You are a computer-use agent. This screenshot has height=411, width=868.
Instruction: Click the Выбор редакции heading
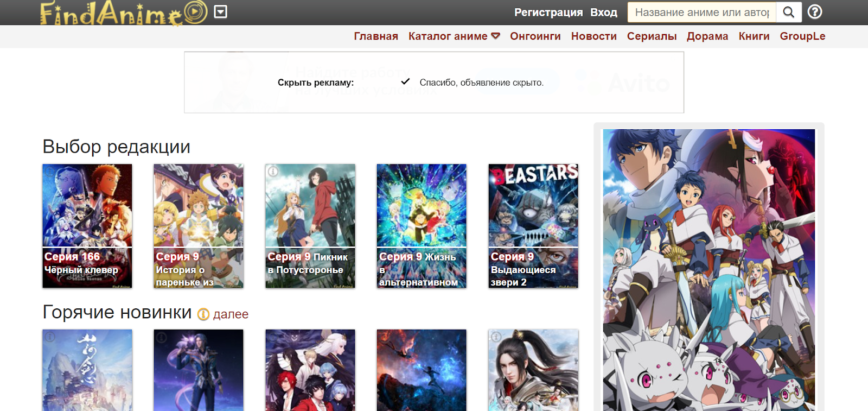point(117,147)
